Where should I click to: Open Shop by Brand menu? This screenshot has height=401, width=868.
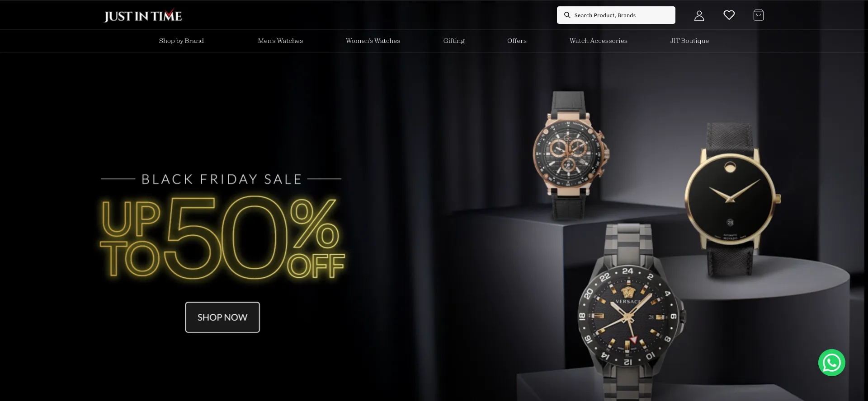[x=181, y=41]
